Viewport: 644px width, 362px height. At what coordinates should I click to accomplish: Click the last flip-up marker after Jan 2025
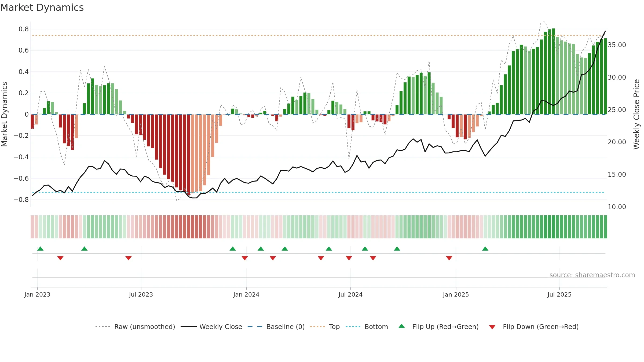(485, 249)
